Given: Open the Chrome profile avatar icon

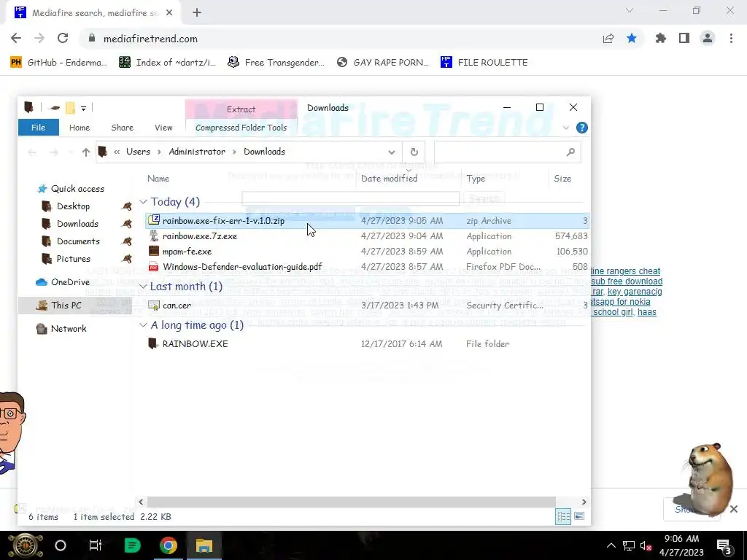Looking at the screenshot, I should point(708,39).
